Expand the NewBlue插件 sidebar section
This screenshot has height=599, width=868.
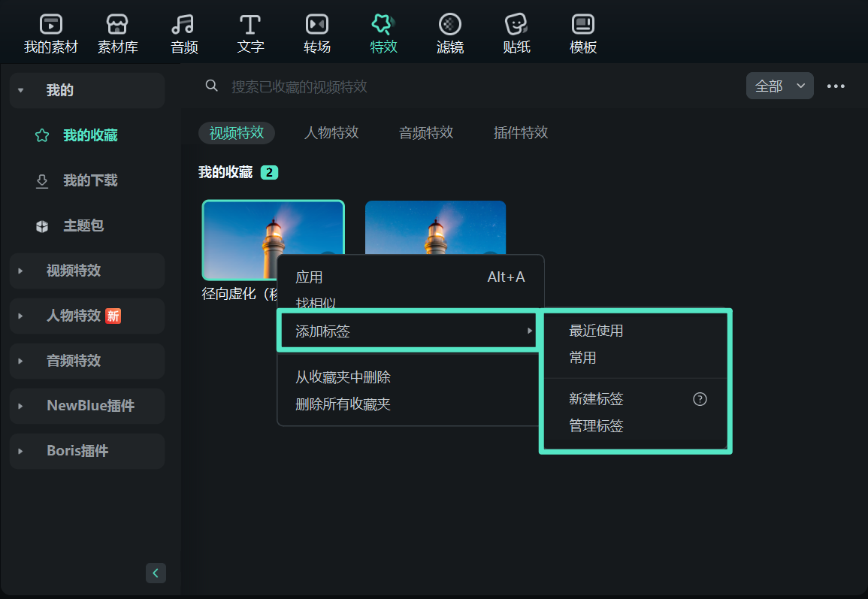click(86, 406)
